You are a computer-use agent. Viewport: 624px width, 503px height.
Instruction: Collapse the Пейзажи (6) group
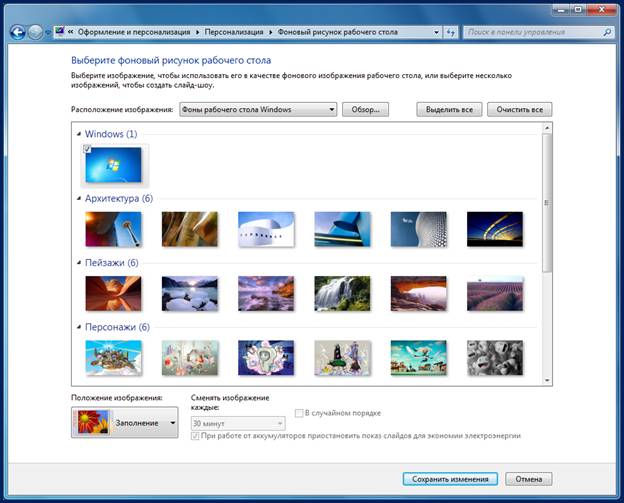coord(79,263)
